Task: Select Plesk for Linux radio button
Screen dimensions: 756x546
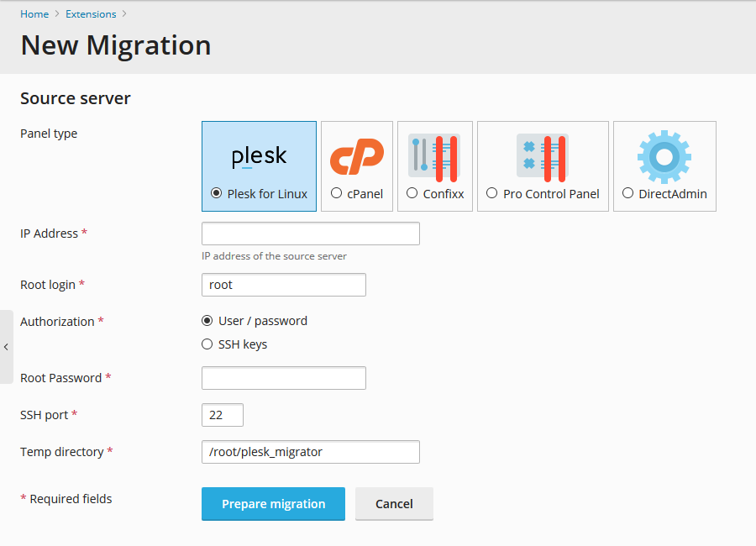Action: point(217,193)
